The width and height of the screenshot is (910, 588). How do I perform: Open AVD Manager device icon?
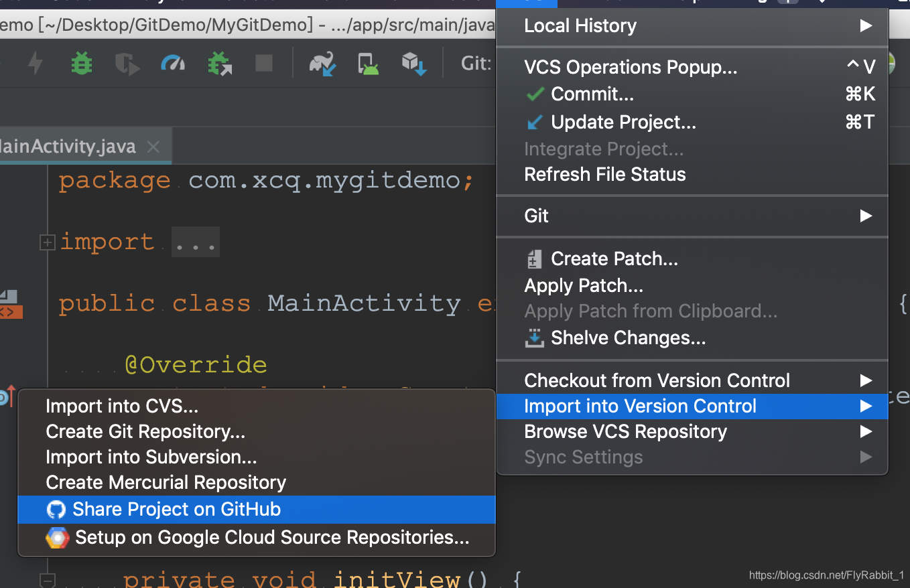369,64
